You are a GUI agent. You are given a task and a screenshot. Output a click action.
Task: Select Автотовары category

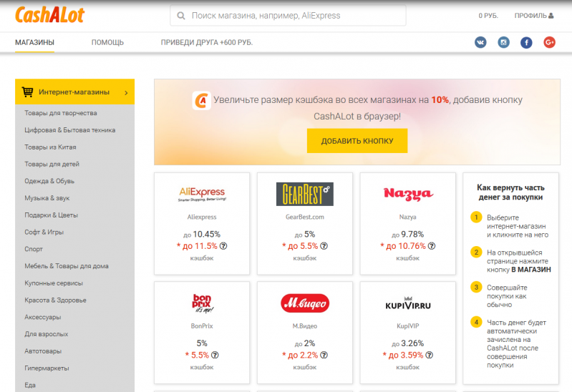[43, 351]
